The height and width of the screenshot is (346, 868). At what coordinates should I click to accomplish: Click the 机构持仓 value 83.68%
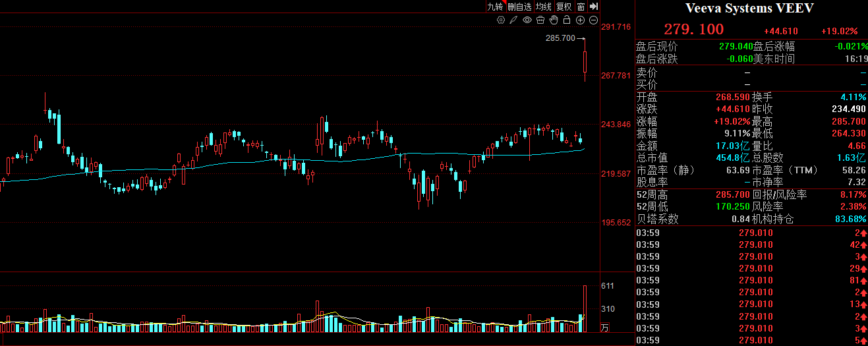click(x=850, y=219)
